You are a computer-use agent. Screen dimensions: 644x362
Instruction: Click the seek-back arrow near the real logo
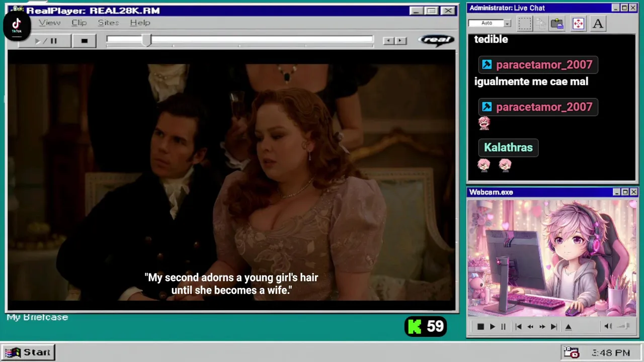coord(388,41)
